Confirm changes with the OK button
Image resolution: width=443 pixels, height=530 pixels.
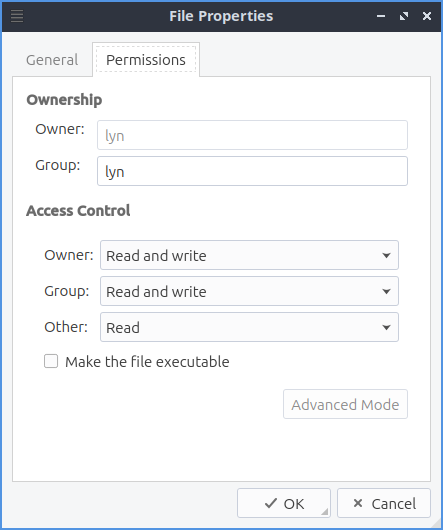point(284,503)
